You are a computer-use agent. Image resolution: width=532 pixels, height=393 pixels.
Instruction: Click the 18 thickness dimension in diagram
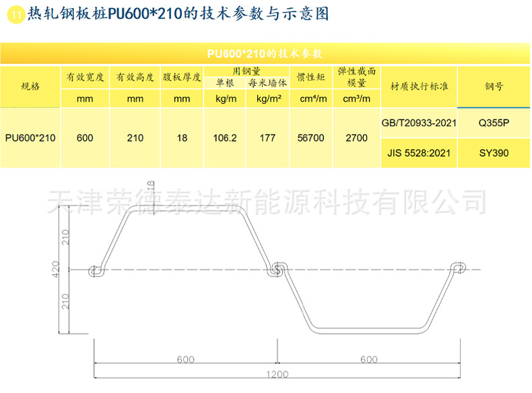coord(151,185)
